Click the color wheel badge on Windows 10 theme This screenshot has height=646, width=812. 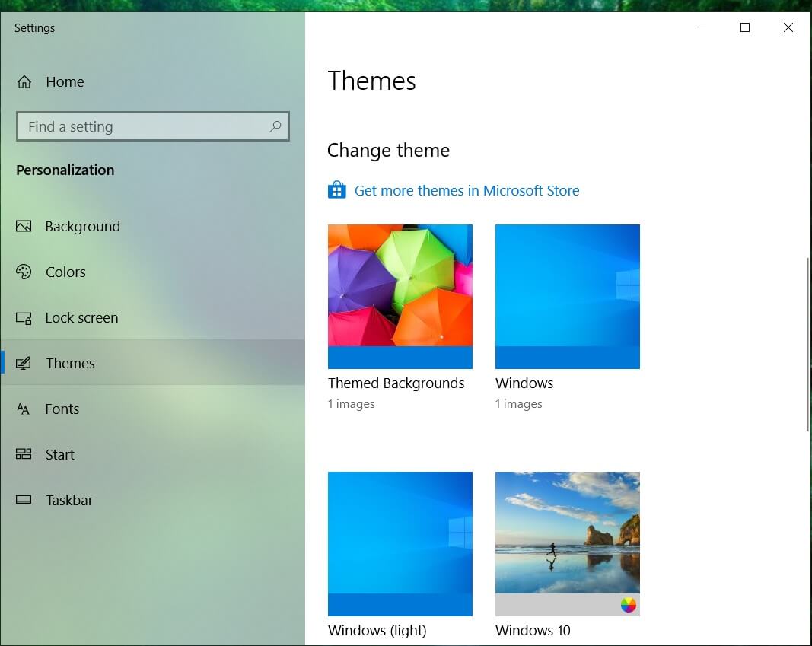(x=628, y=605)
